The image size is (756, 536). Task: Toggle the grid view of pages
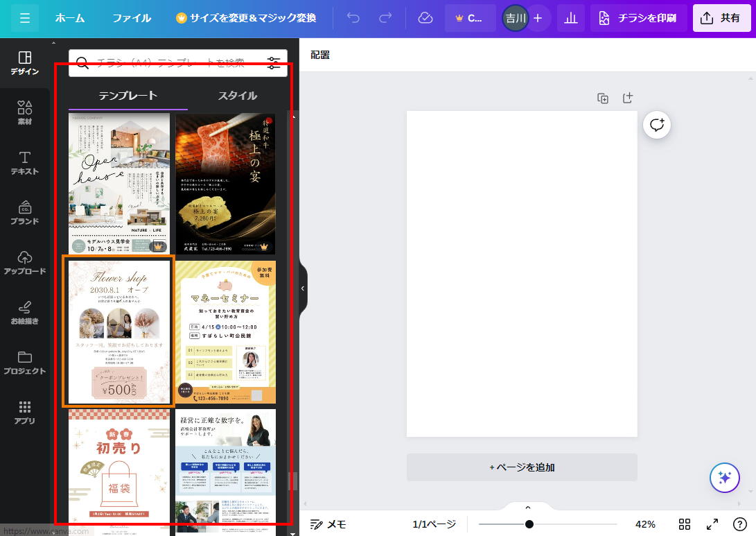pyautogui.click(x=685, y=524)
